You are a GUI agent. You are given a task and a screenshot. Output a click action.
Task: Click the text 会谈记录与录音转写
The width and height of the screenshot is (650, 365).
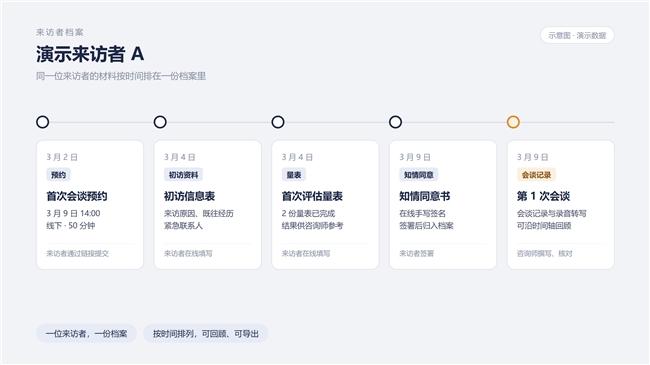(x=552, y=214)
